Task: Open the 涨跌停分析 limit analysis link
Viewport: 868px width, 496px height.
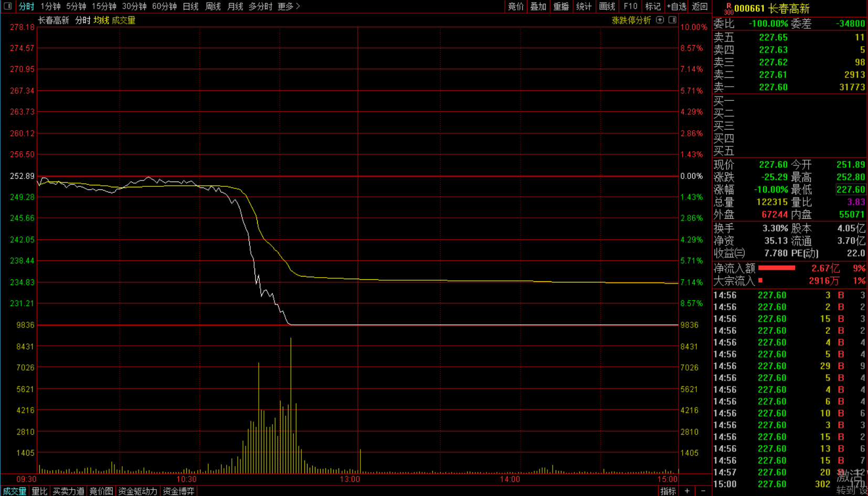Action: click(631, 20)
